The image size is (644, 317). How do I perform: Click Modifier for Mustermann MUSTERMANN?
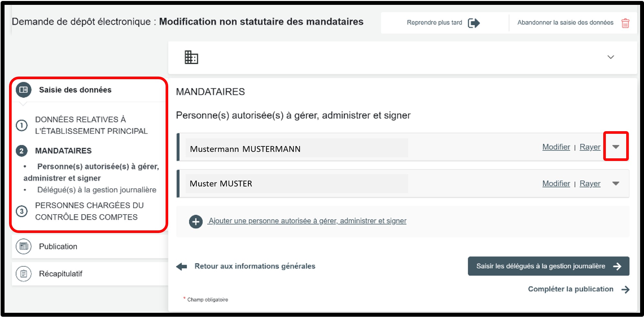pyautogui.click(x=556, y=147)
